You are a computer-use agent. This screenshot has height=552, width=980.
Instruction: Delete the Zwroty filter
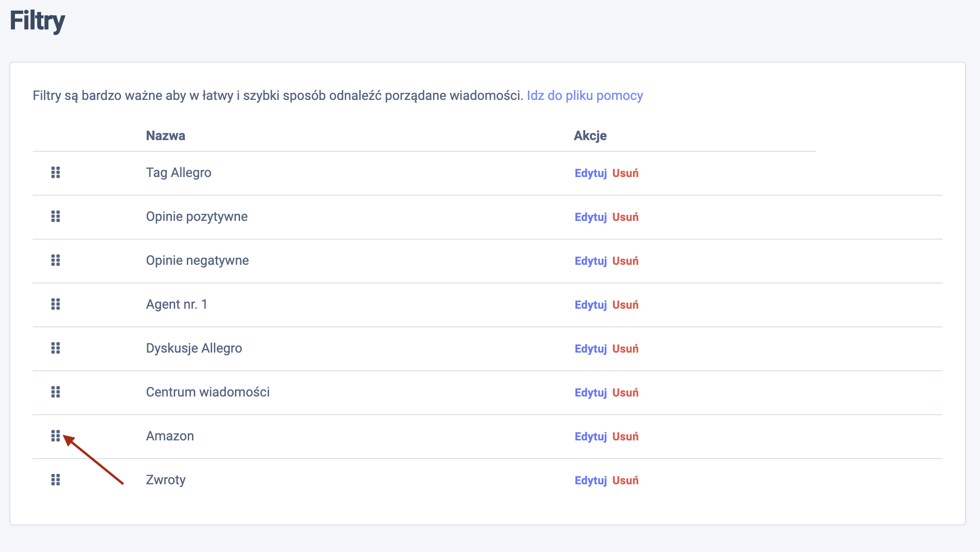point(625,481)
